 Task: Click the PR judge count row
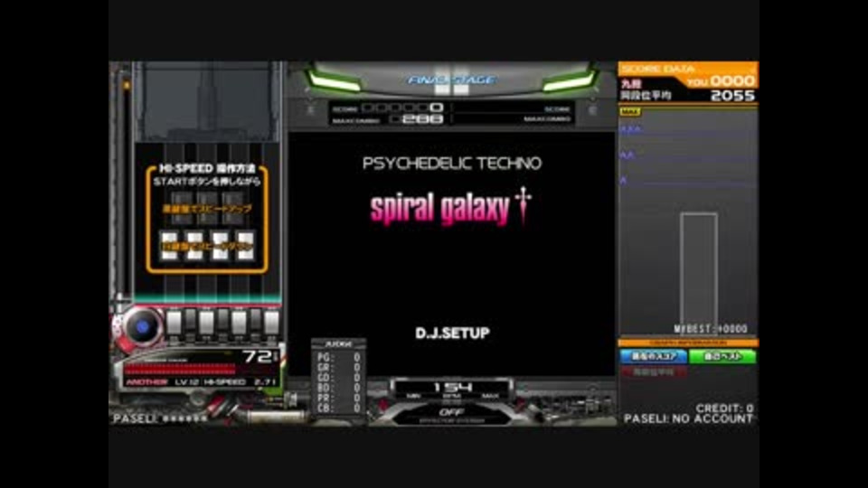point(339,398)
